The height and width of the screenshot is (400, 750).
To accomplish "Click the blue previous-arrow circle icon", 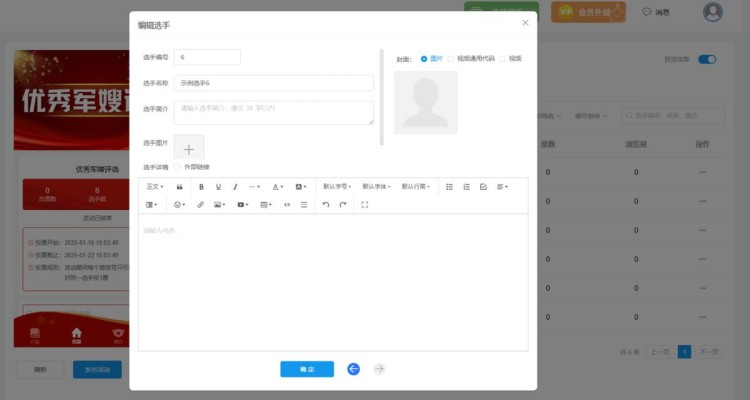I will [x=353, y=369].
